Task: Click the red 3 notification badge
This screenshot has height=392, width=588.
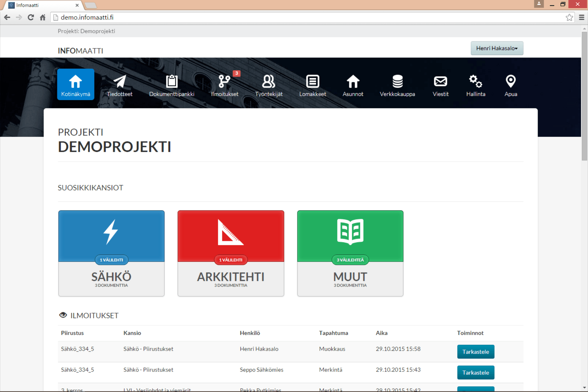Action: (x=236, y=73)
